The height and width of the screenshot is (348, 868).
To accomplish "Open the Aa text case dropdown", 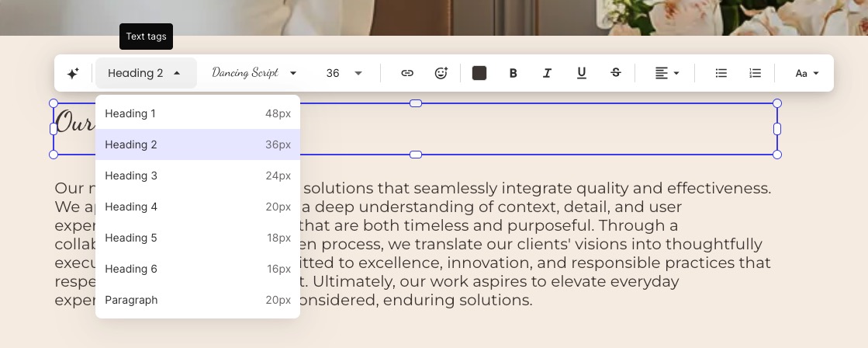I will pyautogui.click(x=807, y=73).
